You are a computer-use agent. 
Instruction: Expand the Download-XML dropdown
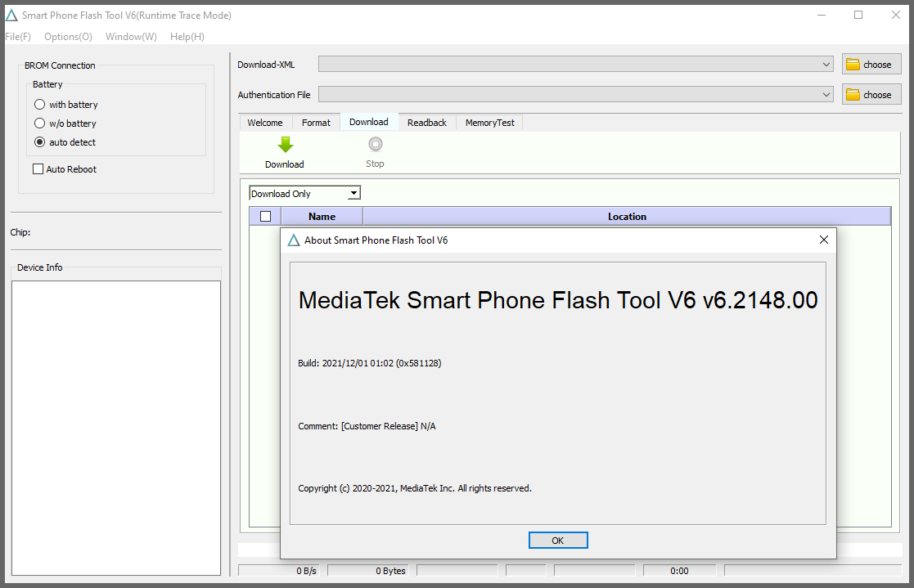tap(826, 65)
